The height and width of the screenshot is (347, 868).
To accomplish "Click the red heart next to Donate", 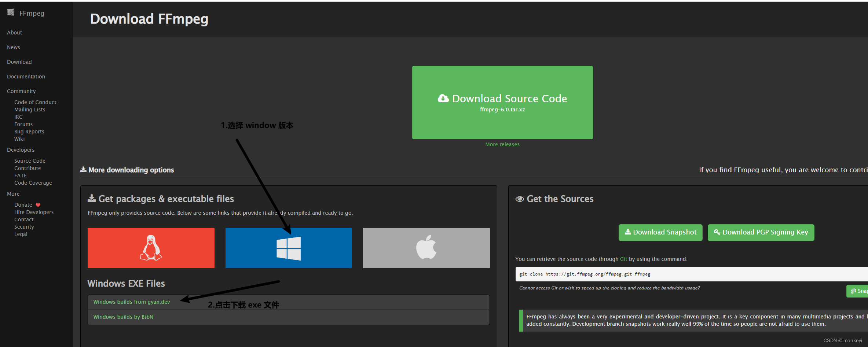I will point(38,205).
